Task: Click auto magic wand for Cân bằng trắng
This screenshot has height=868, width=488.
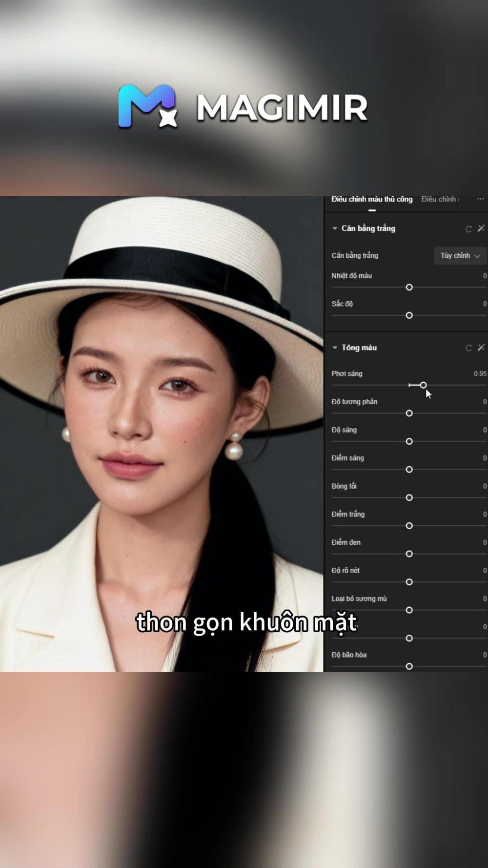Action: [481, 228]
